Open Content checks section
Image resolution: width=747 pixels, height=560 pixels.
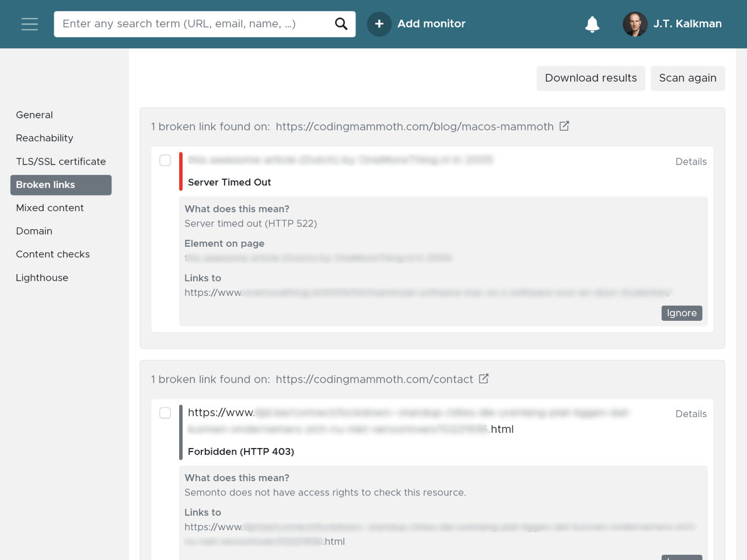(53, 254)
